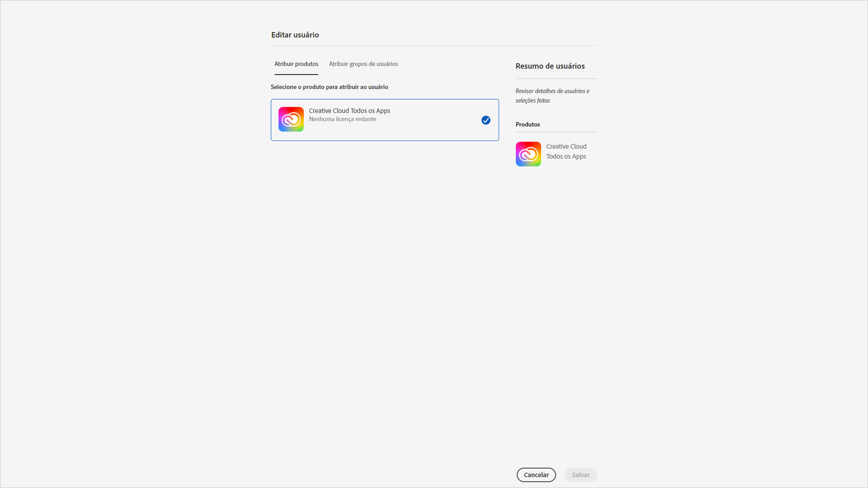Click the Salvar button
Image resolution: width=868 pixels, height=488 pixels.
coord(580,475)
